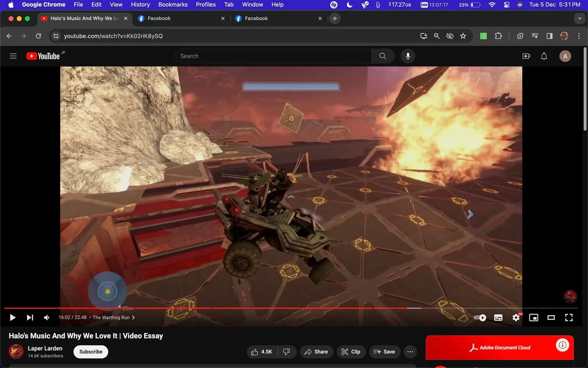Visit the Adobe Document Cloud ad

click(x=500, y=348)
